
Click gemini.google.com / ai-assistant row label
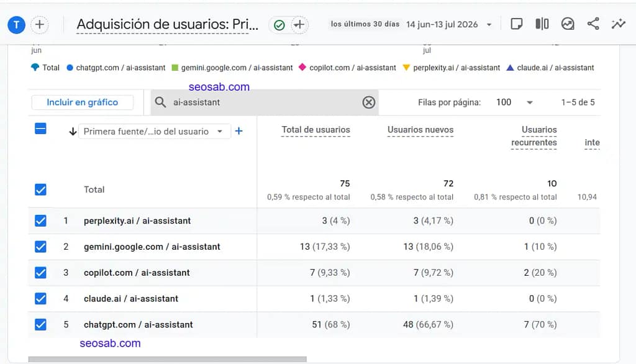tap(152, 247)
